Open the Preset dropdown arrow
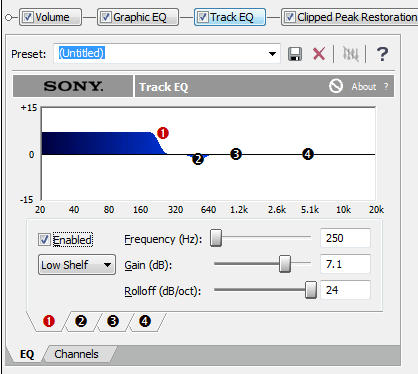Viewport: 418px width, 374px height. pyautogui.click(x=272, y=54)
